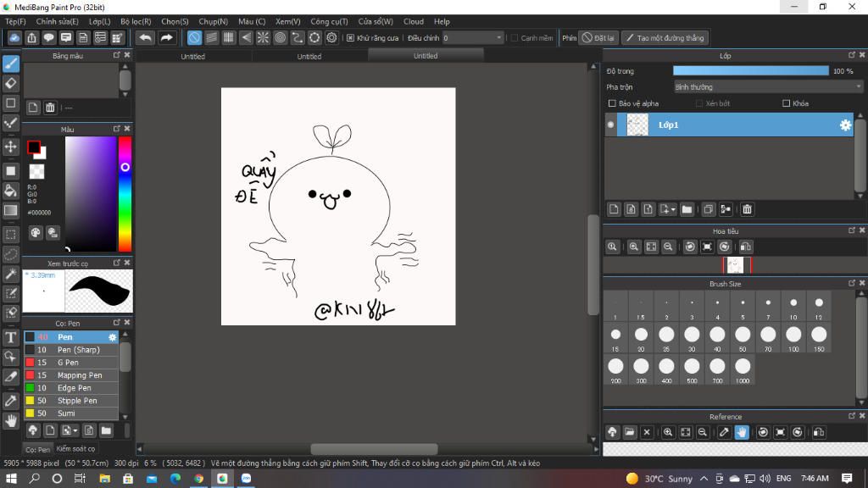
Task: Open settings gear for Lớp1 layer
Action: pos(845,125)
